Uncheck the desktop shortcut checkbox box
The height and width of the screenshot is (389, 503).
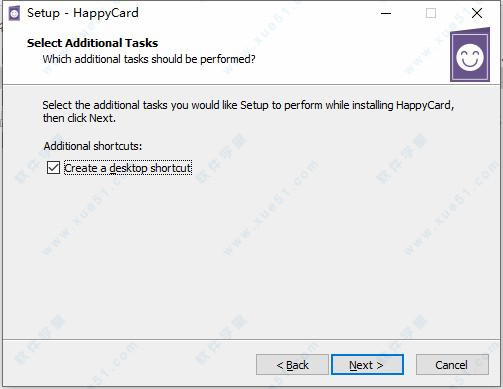(x=53, y=168)
